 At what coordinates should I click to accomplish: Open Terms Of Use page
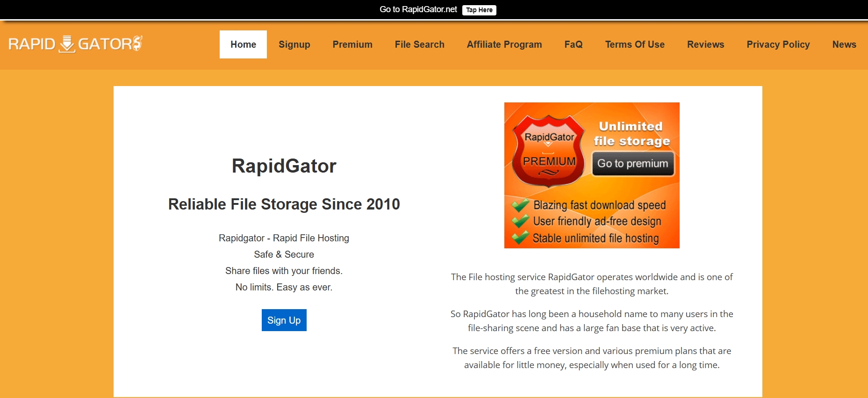tap(635, 44)
